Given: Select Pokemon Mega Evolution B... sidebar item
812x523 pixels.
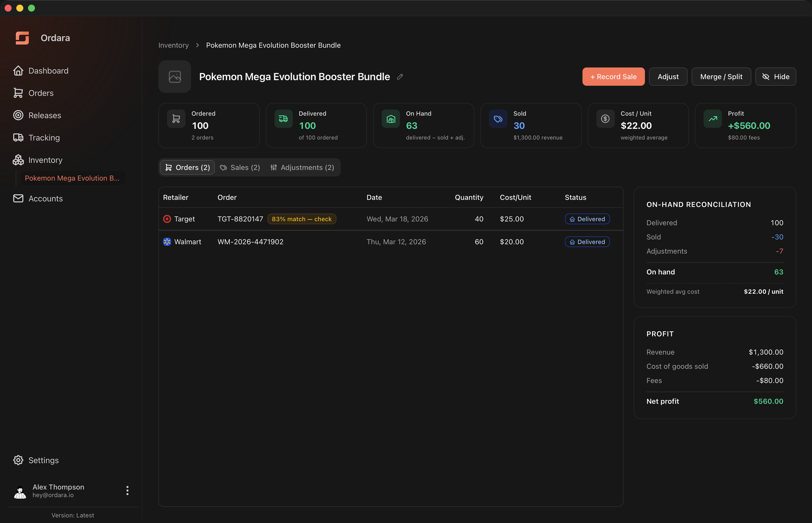Looking at the screenshot, I should point(72,178).
